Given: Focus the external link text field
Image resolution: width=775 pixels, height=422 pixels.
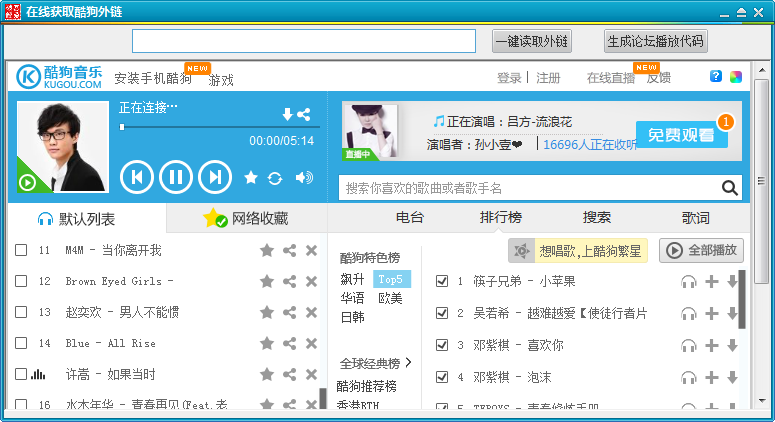Looking at the screenshot, I should pos(304,41).
